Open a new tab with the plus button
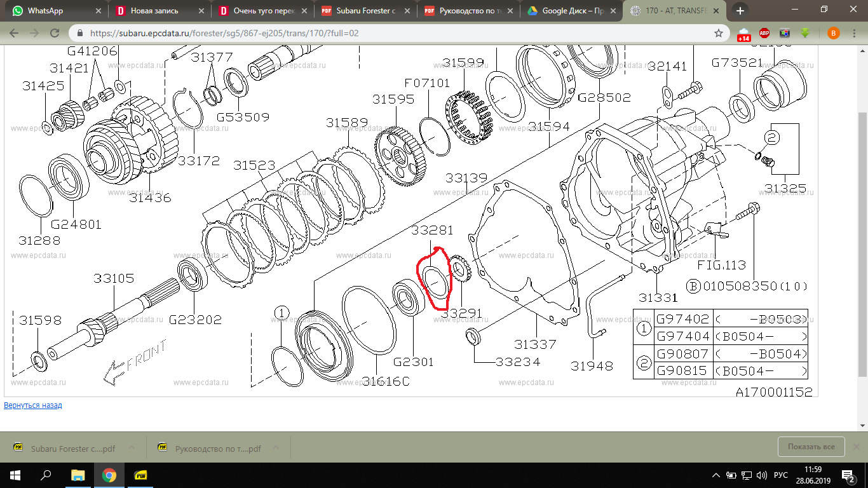The image size is (868, 488). [x=740, y=11]
